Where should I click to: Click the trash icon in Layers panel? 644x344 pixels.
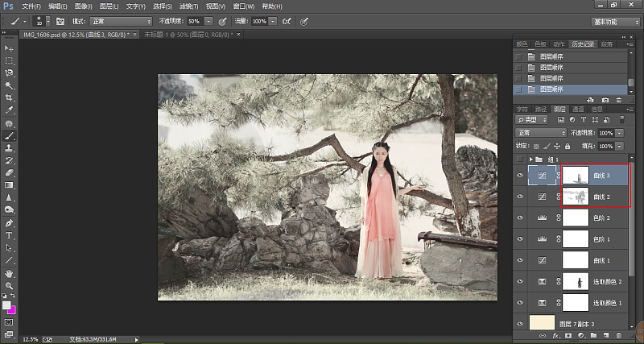coord(619,335)
